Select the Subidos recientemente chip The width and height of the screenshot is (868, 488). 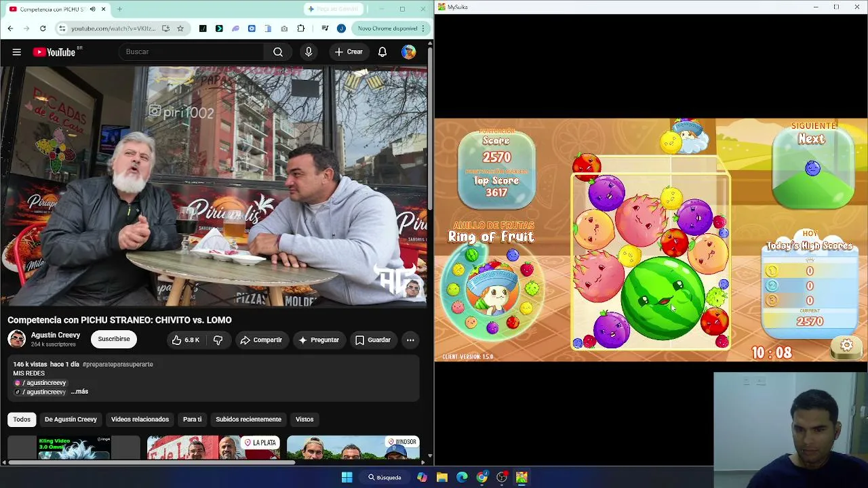(248, 420)
